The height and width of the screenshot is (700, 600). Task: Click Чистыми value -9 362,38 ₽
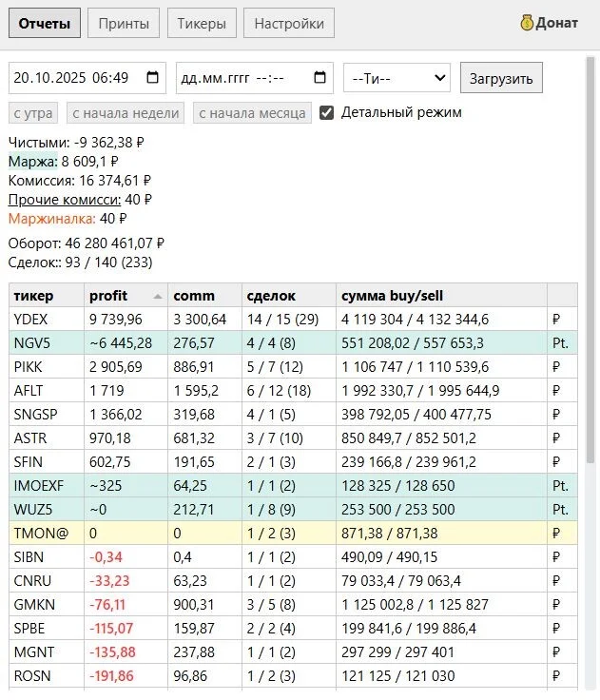click(109, 143)
